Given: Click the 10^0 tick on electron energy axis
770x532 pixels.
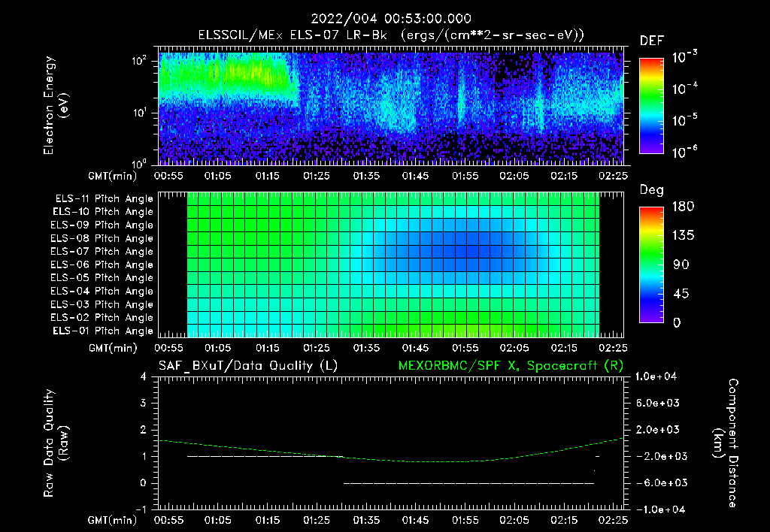Looking at the screenshot, I should pos(139,163).
